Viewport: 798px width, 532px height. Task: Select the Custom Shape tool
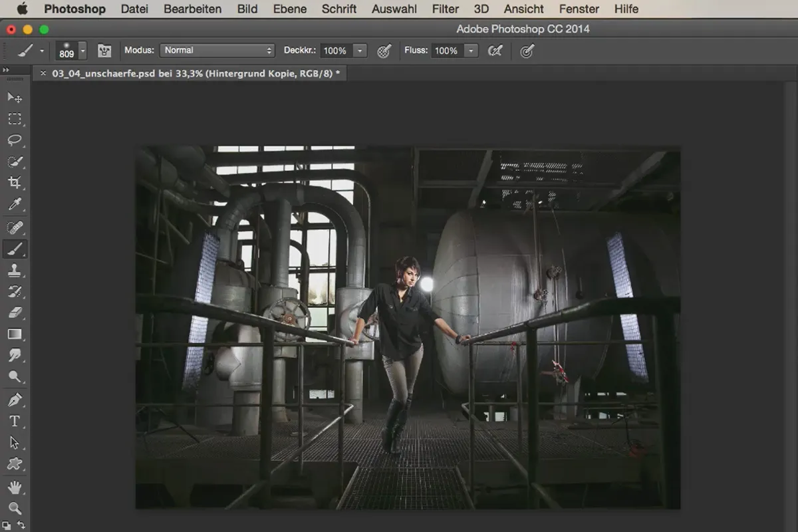coord(15,464)
